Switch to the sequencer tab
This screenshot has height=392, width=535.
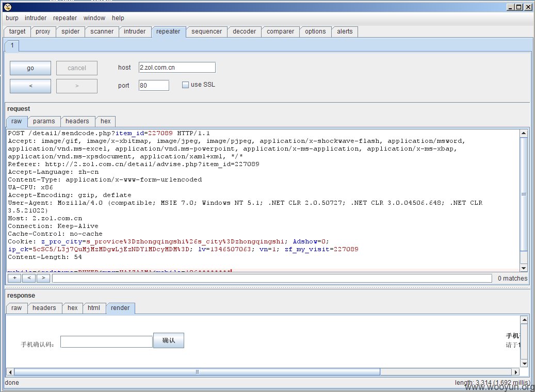pos(206,31)
